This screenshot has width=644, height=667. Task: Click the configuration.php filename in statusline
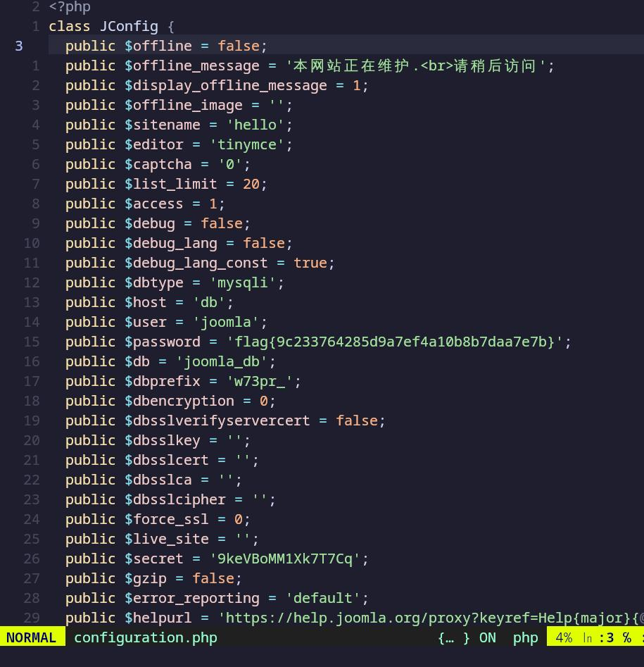click(146, 637)
